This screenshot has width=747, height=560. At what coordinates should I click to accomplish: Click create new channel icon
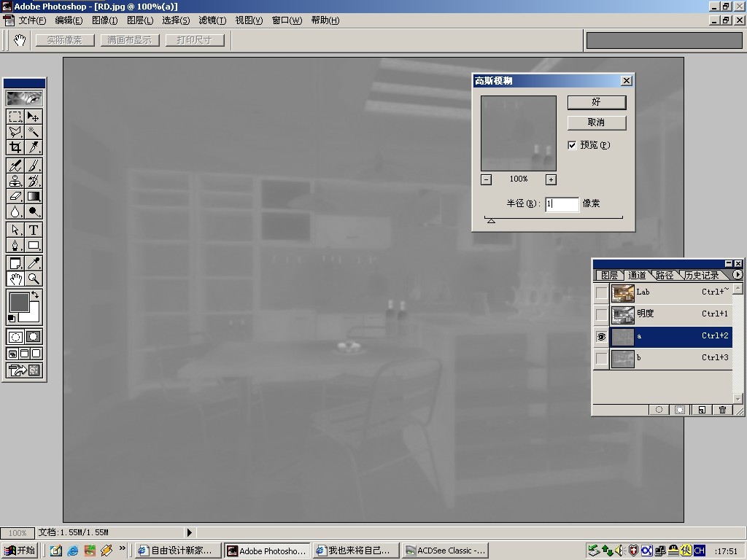click(x=701, y=410)
